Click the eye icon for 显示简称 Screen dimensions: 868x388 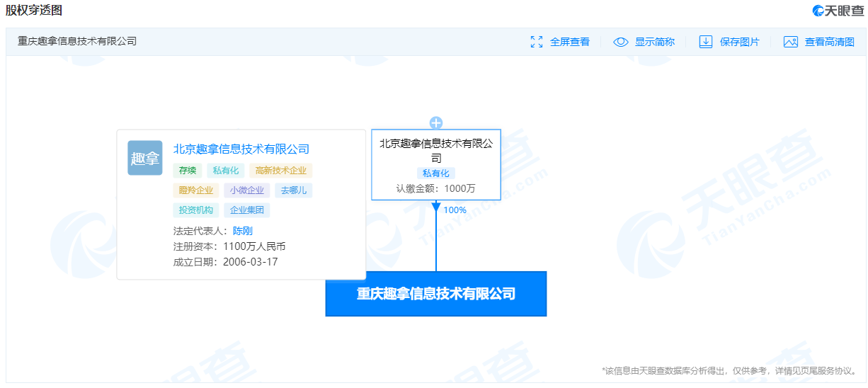coord(621,42)
